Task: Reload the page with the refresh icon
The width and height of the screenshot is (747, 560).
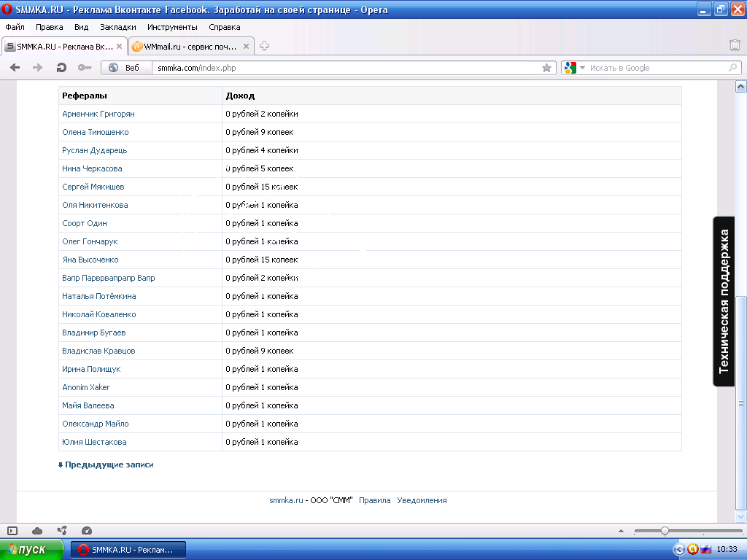Action: tap(61, 68)
